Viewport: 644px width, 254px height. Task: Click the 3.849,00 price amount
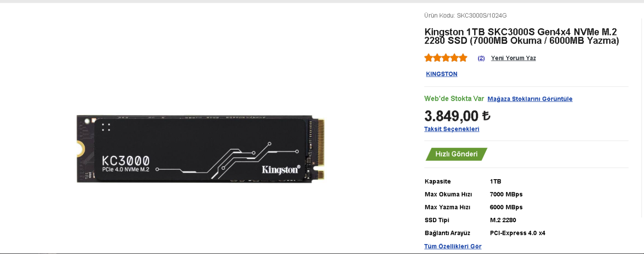coord(451,116)
